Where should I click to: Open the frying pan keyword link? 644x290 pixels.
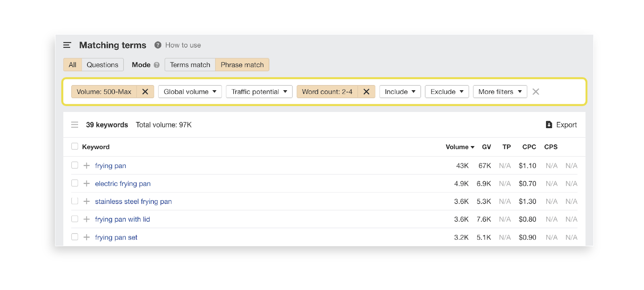(x=110, y=166)
